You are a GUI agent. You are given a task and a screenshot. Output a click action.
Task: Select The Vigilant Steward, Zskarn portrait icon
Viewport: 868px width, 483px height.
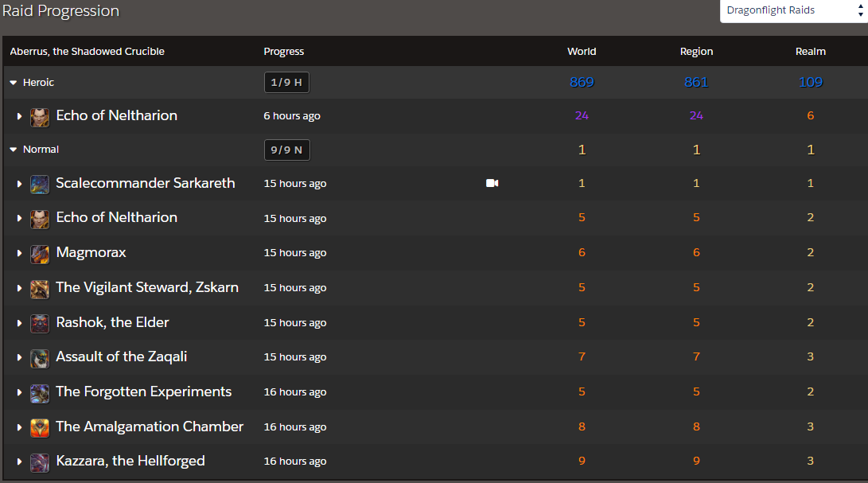pyautogui.click(x=39, y=288)
